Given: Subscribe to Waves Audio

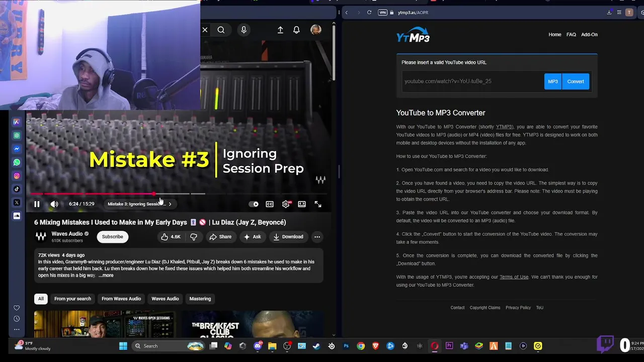Looking at the screenshot, I should (112, 237).
